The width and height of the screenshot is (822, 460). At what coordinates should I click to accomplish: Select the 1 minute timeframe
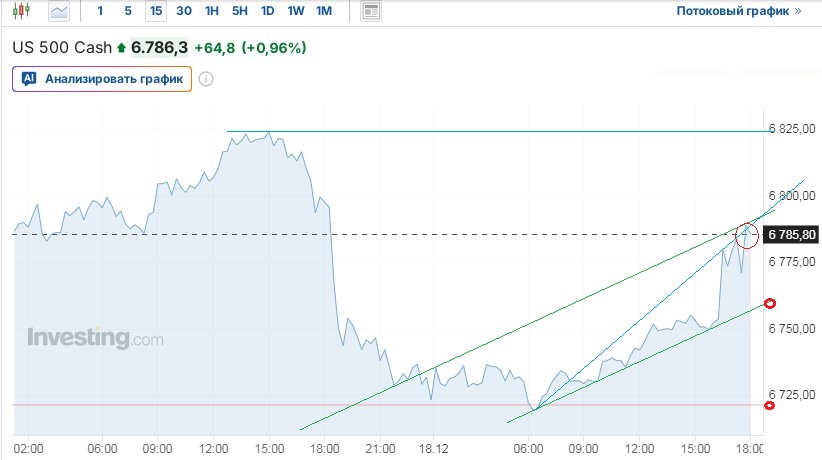click(x=100, y=11)
